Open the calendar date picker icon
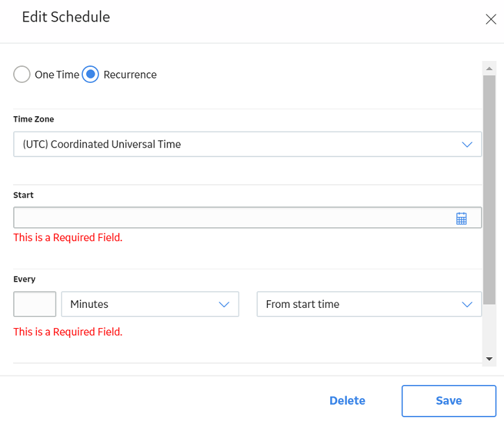The width and height of the screenshot is (504, 431). 462,218
